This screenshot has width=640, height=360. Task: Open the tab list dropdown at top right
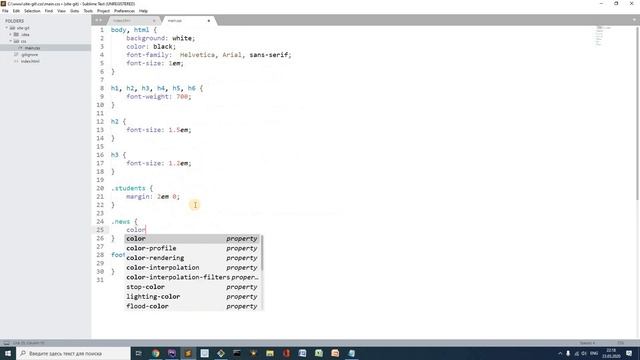(634, 20)
